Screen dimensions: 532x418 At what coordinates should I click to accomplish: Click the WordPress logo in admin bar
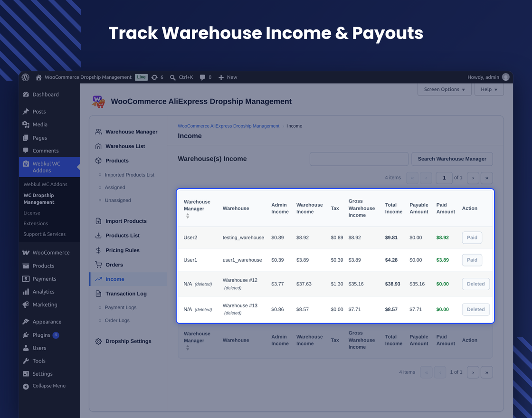pos(26,77)
